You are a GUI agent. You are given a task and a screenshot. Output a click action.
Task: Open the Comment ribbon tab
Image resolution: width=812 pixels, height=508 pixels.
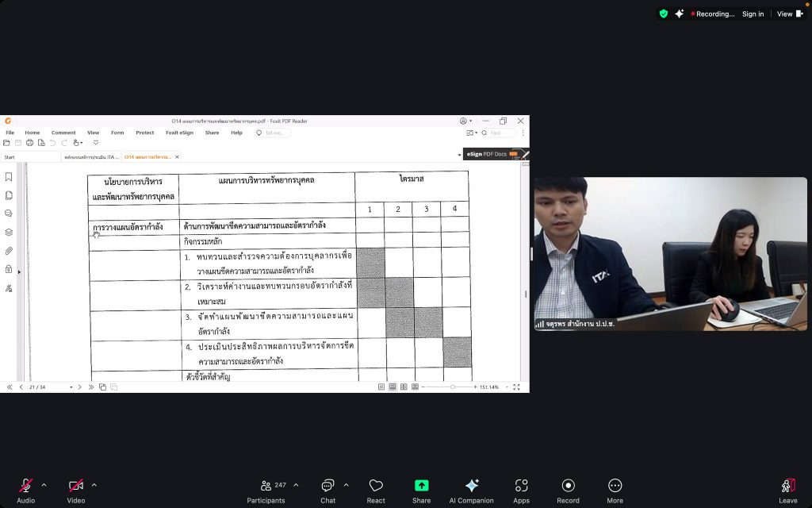pos(63,133)
